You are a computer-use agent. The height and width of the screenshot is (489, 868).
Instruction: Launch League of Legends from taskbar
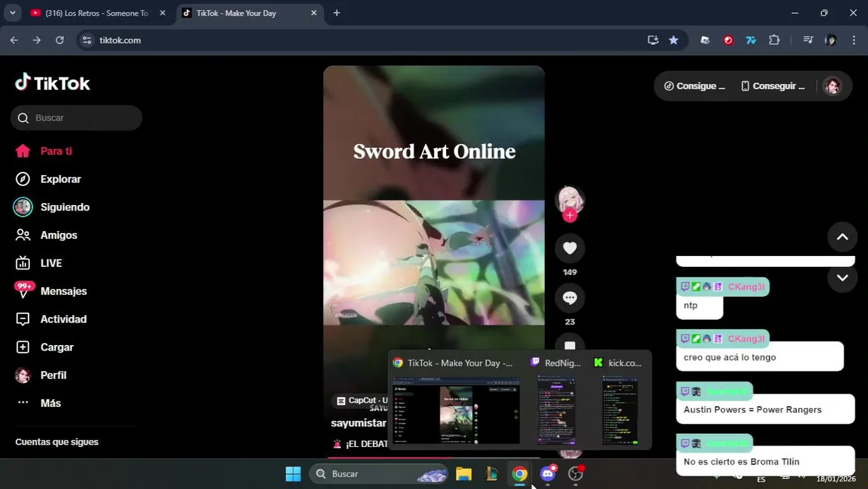tap(492, 474)
